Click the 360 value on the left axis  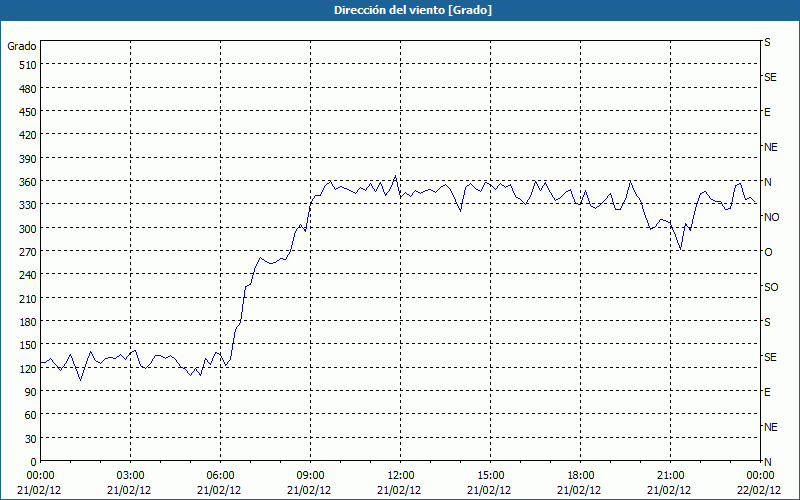click(29, 182)
